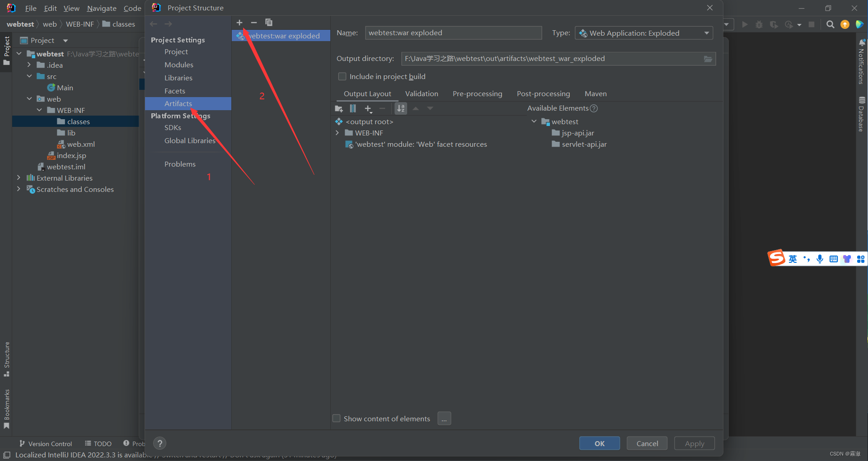Screen dimensions: 868x461
Task: Click the Debug bug icon in toolbar
Action: click(759, 24)
